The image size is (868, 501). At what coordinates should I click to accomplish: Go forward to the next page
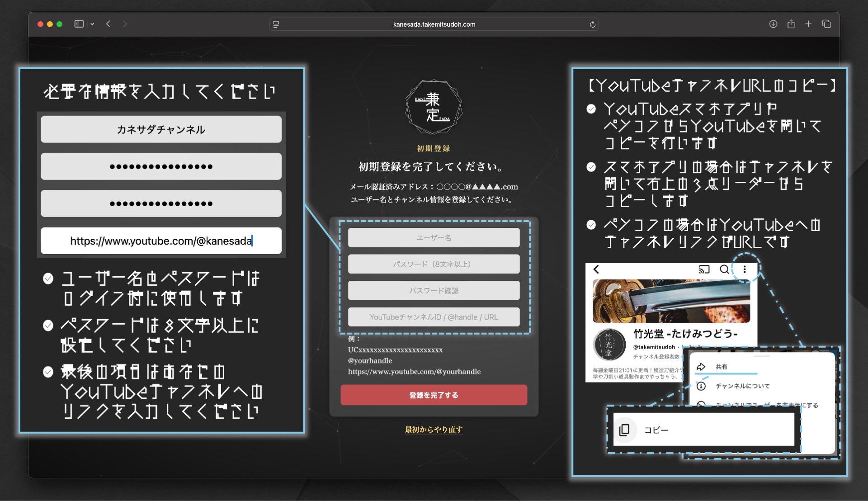pyautogui.click(x=125, y=24)
